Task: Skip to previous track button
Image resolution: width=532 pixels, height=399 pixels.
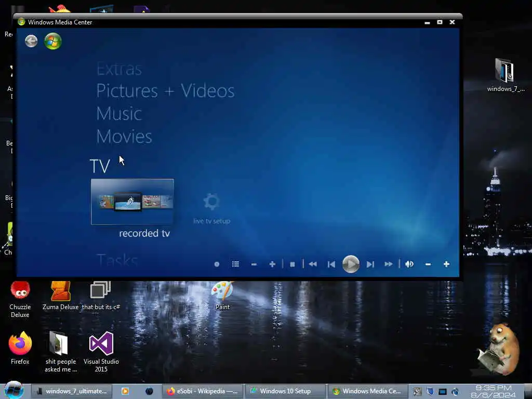Action: [x=331, y=264]
